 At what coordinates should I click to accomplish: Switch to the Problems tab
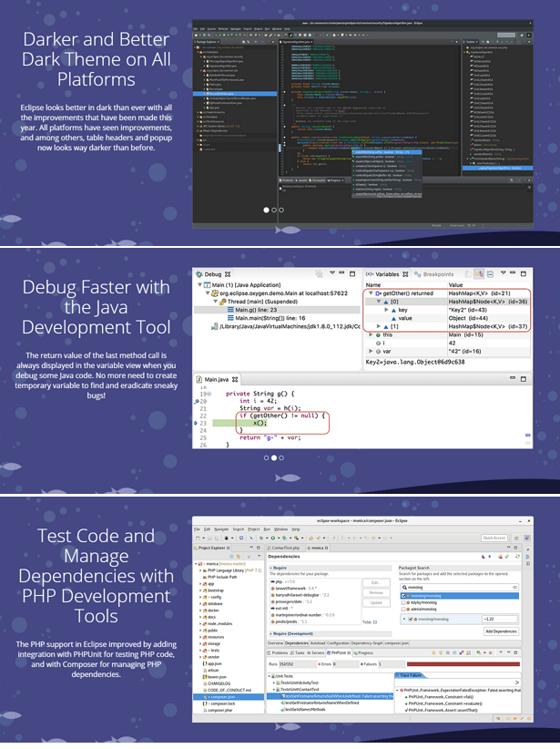[278, 652]
